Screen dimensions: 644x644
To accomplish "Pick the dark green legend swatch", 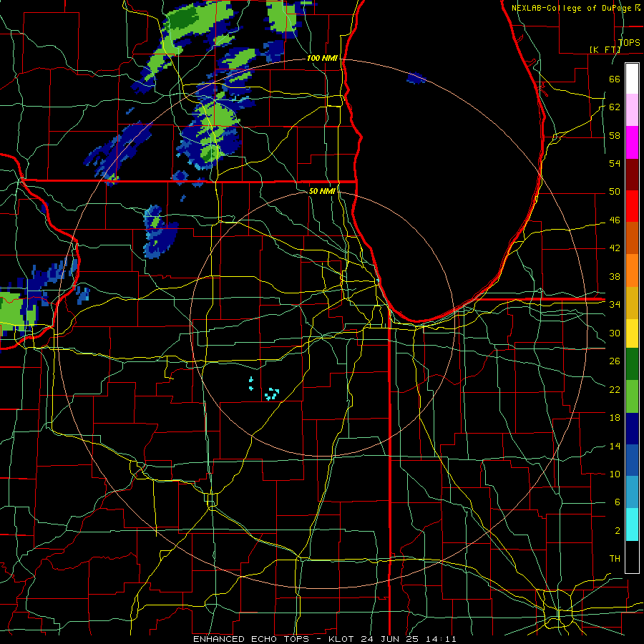I will click(x=632, y=364).
